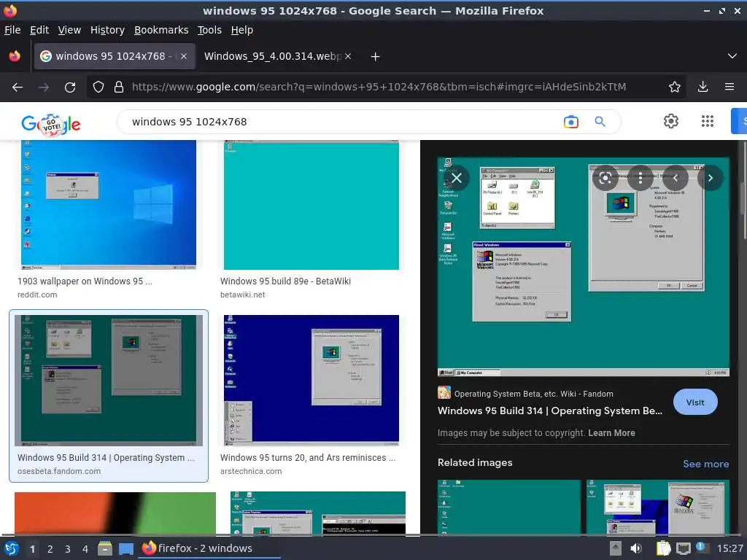Screen dimensions: 747x560
Task: Close the 'windows 95 1024x768' tab
Action: pos(183,56)
